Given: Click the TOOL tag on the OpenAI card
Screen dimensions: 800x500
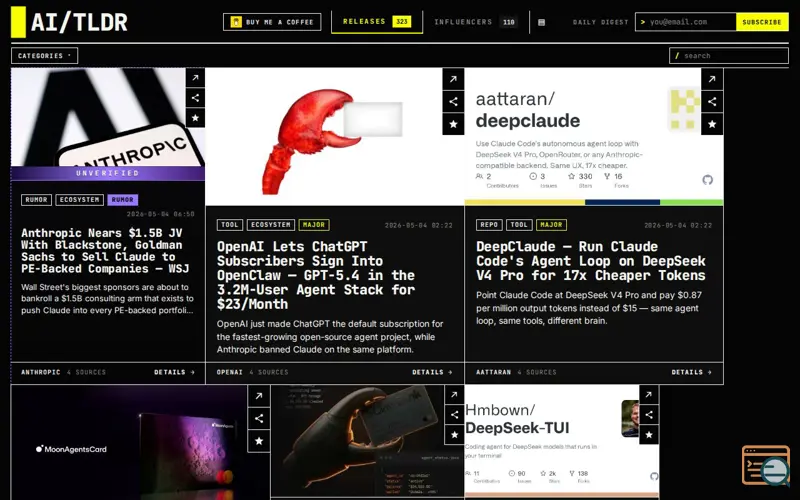Looking at the screenshot, I should point(230,224).
